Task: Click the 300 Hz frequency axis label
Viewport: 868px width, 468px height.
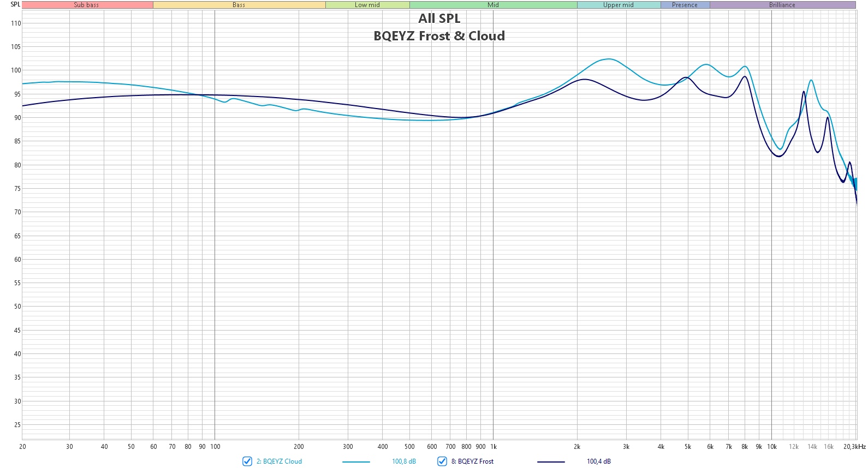Action: 348,447
